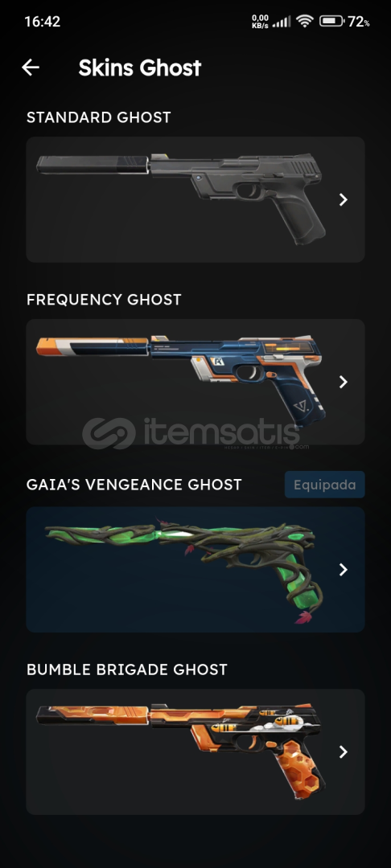This screenshot has height=868, width=391.
Task: Tap the KB/s network speed indicator
Action: (x=260, y=22)
